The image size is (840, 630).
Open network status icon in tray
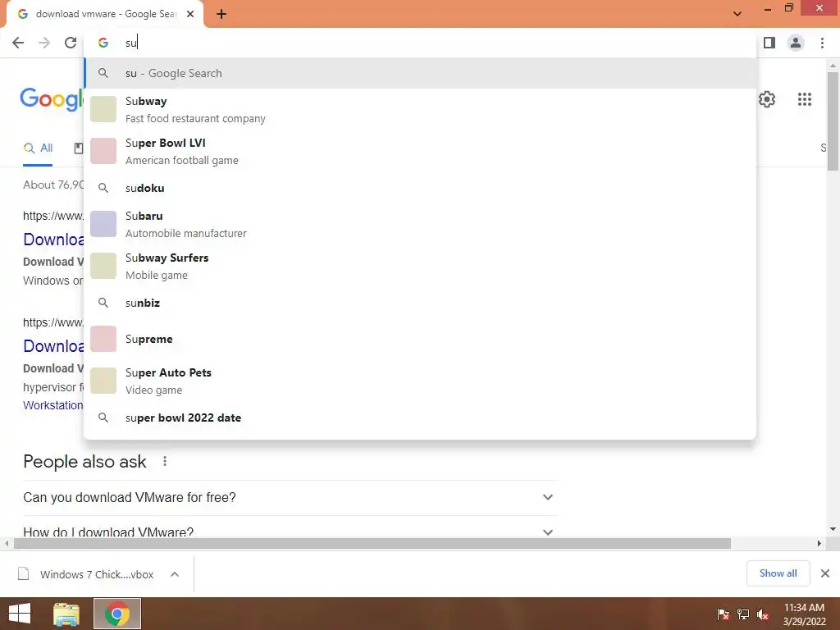[743, 614]
